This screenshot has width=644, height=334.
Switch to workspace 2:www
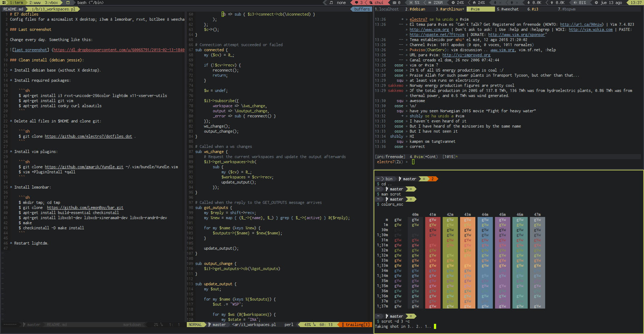point(35,3)
